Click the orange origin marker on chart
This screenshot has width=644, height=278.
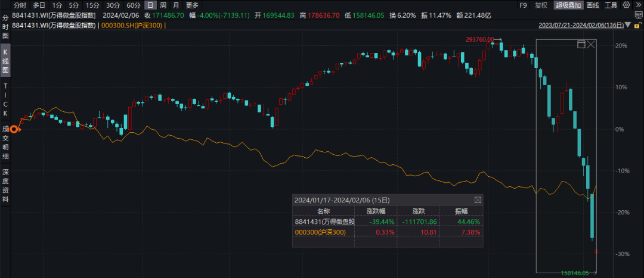coord(14,130)
